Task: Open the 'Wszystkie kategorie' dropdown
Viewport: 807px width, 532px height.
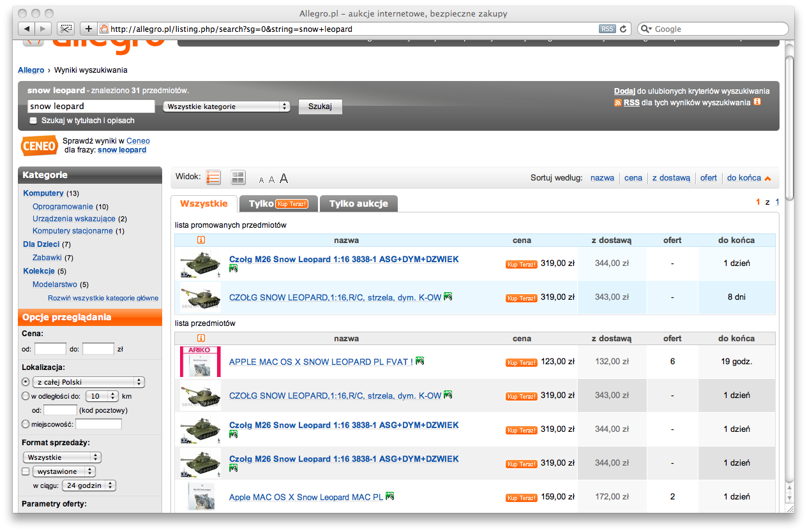Action: click(x=227, y=107)
